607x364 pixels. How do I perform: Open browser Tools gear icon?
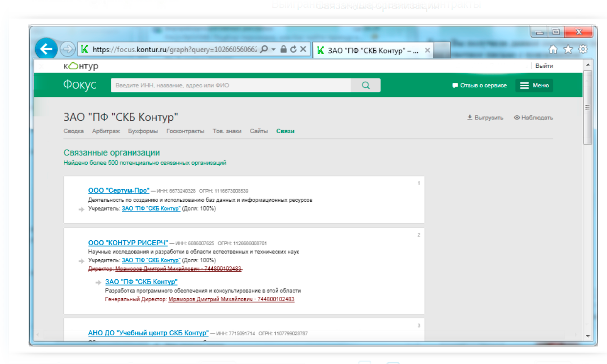tap(583, 49)
